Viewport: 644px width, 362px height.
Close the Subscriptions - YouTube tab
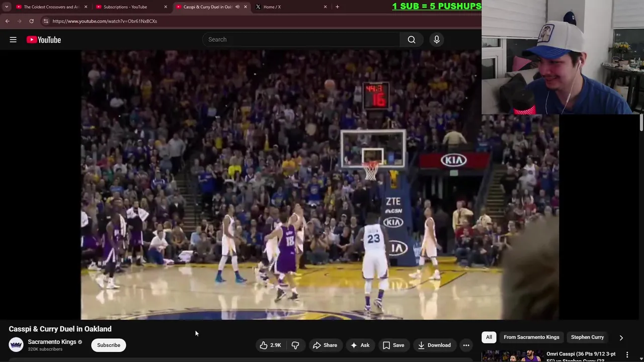point(166,7)
